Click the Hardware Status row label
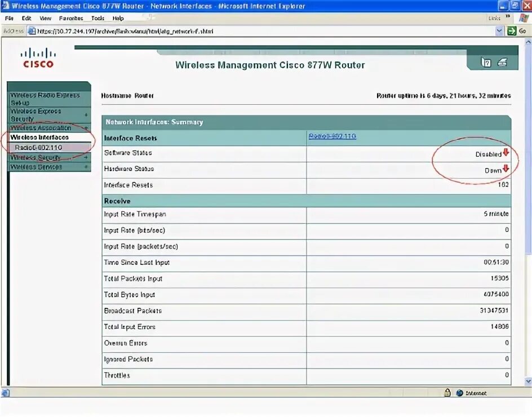This screenshot has width=532, height=417. click(x=129, y=168)
